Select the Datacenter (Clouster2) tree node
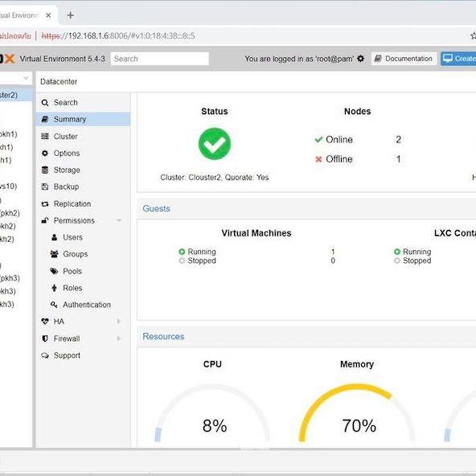Screen dimensions: 476x476 (16, 95)
